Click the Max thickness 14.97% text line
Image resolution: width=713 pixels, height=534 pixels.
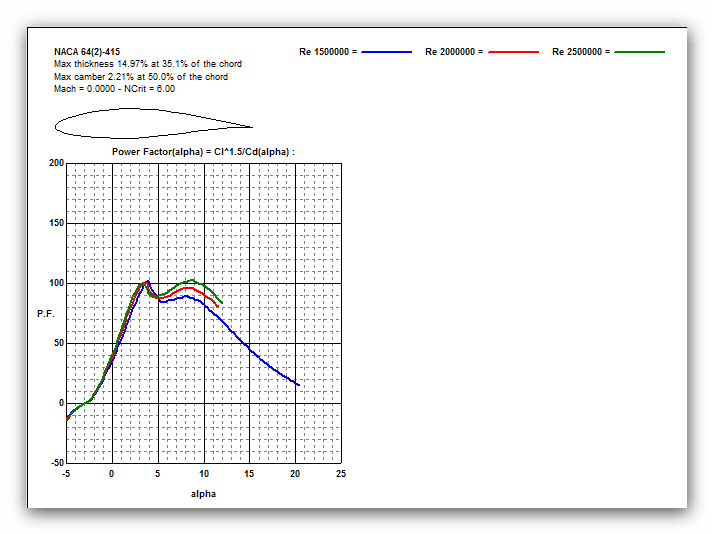147,64
